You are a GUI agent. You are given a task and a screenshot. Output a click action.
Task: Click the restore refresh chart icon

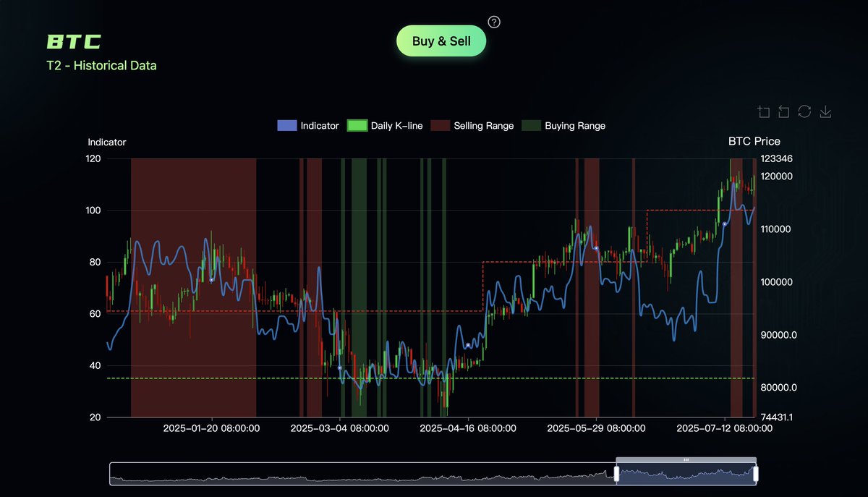[804, 111]
